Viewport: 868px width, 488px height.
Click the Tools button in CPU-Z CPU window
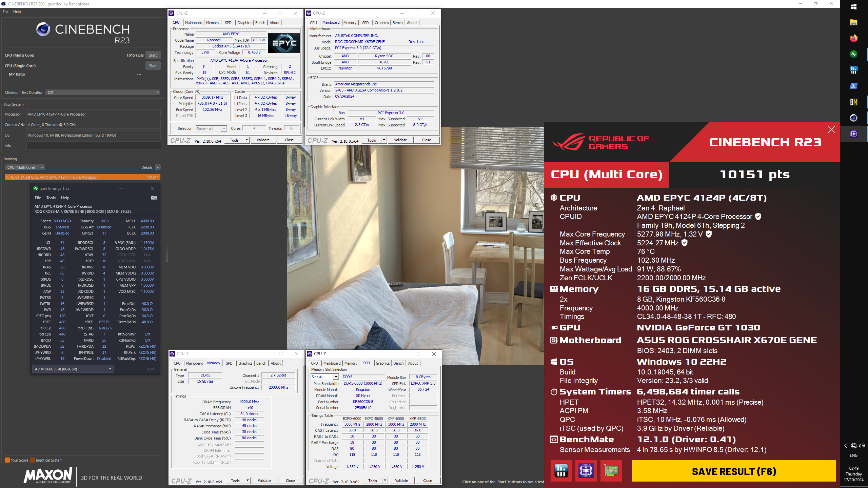tap(234, 140)
